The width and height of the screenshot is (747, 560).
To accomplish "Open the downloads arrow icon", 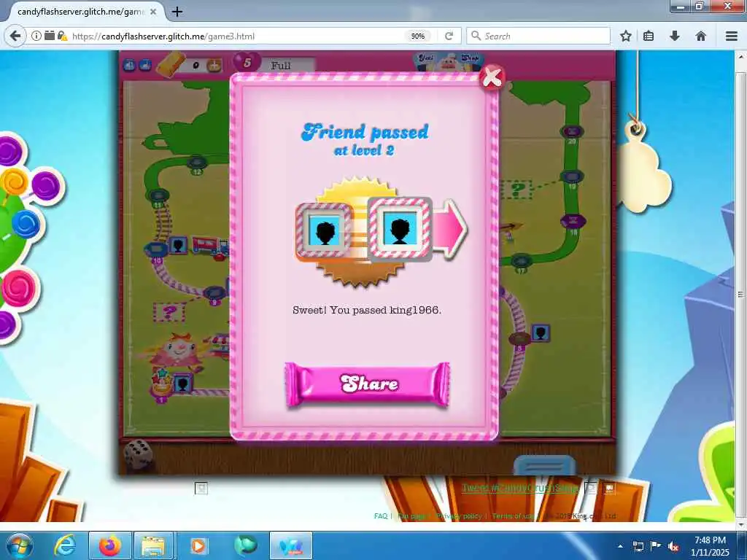I will pos(675,36).
